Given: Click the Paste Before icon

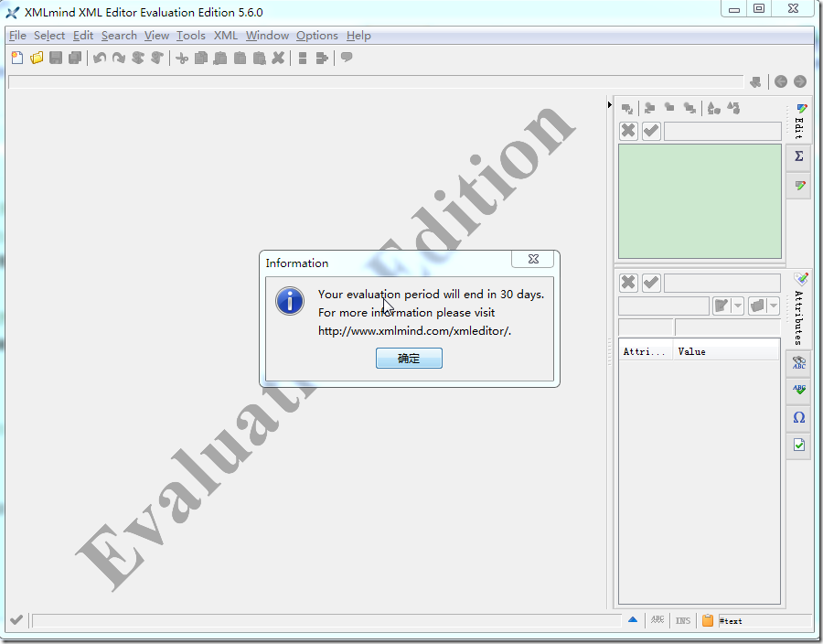Looking at the screenshot, I should [x=220, y=58].
